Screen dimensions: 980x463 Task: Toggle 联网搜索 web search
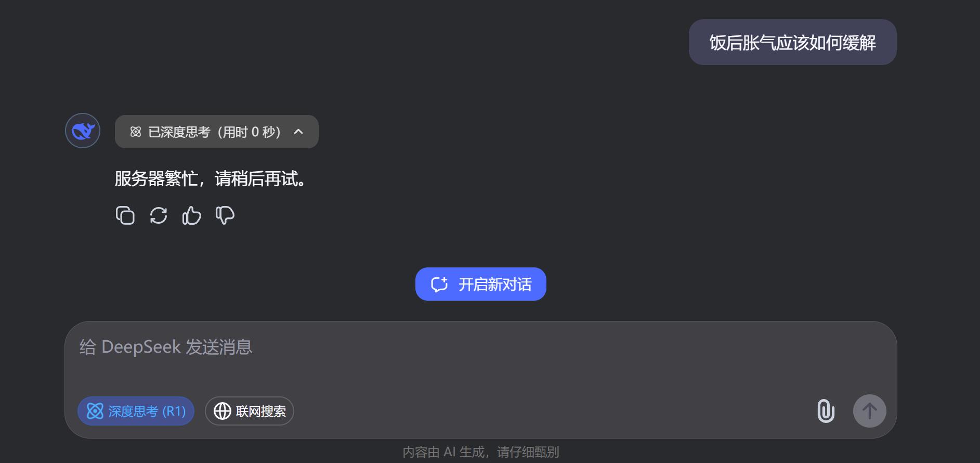(250, 411)
